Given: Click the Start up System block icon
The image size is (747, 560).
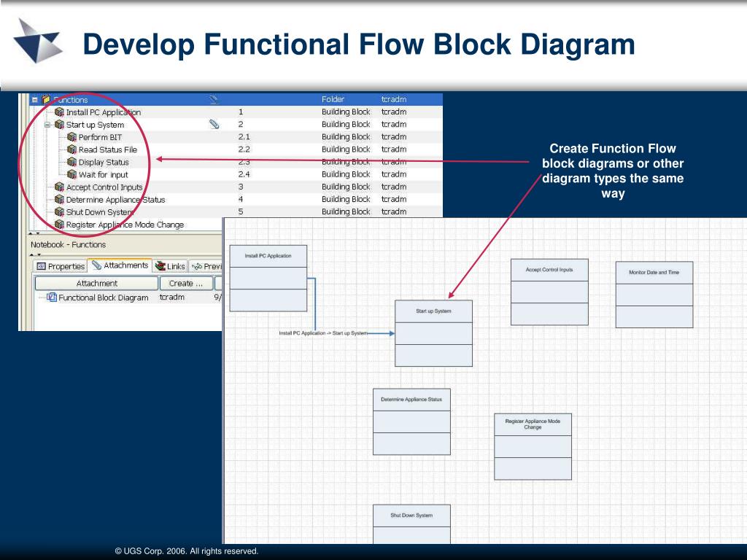Looking at the screenshot, I should [x=59, y=124].
